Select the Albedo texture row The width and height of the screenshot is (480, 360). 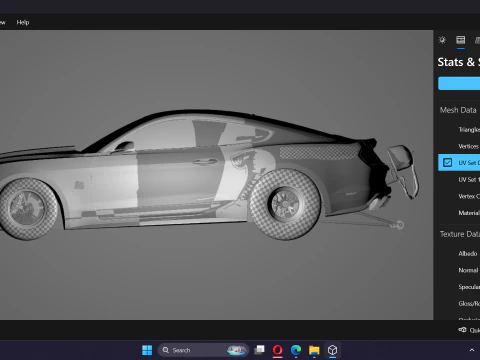(x=459, y=253)
